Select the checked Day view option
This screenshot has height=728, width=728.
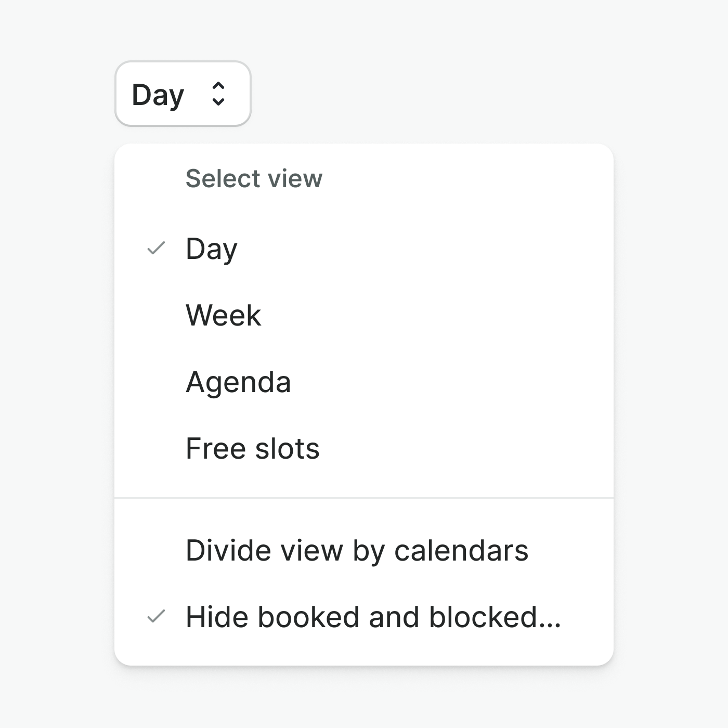click(x=212, y=249)
